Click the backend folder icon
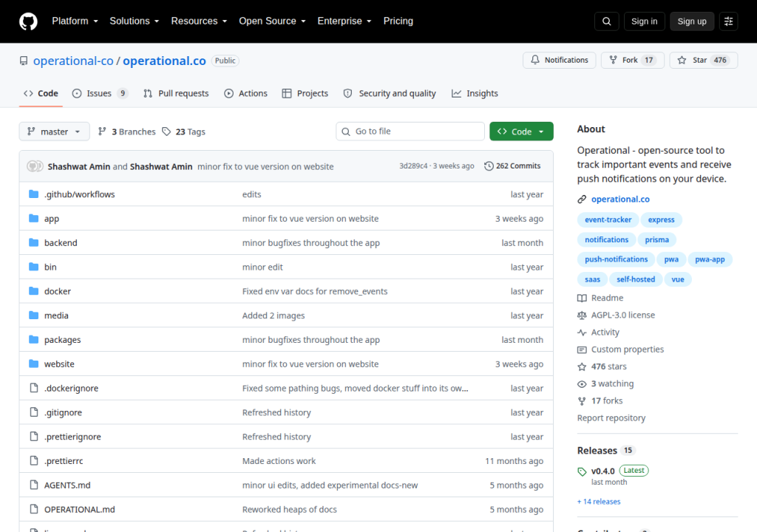Viewport: 757px width, 532px height. (33, 242)
